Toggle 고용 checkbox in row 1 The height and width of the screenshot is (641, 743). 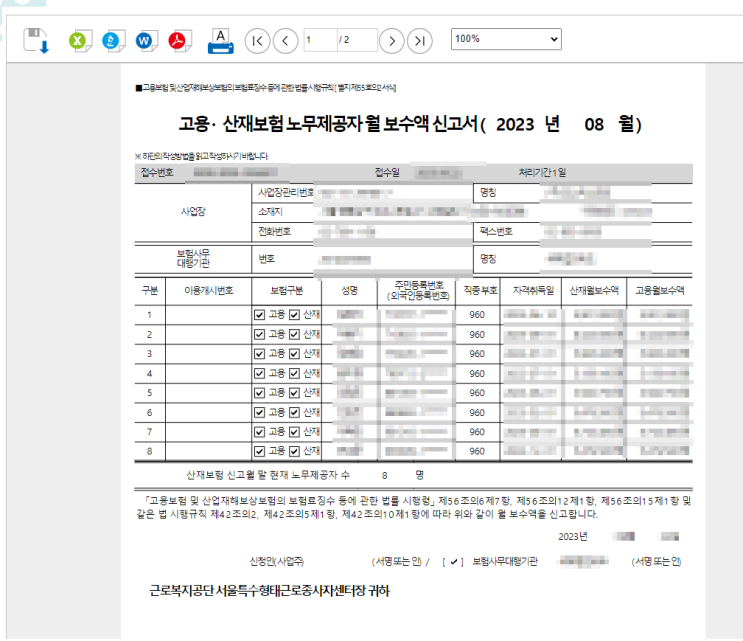click(x=259, y=315)
